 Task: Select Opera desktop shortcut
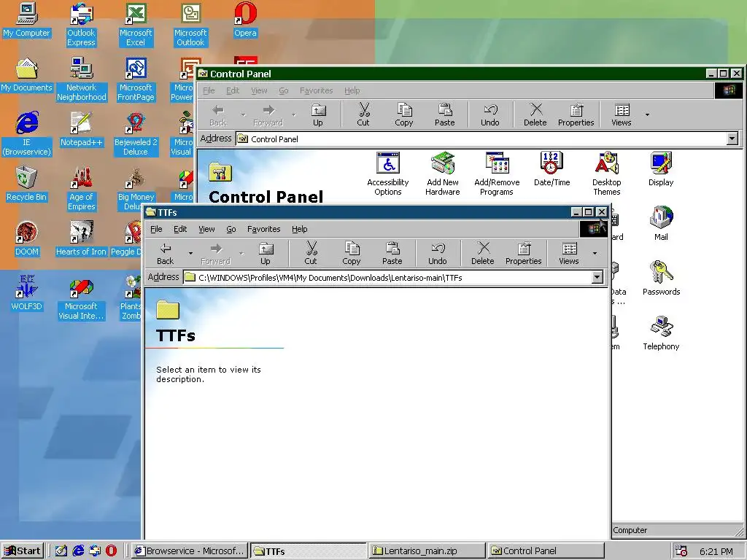point(245,20)
